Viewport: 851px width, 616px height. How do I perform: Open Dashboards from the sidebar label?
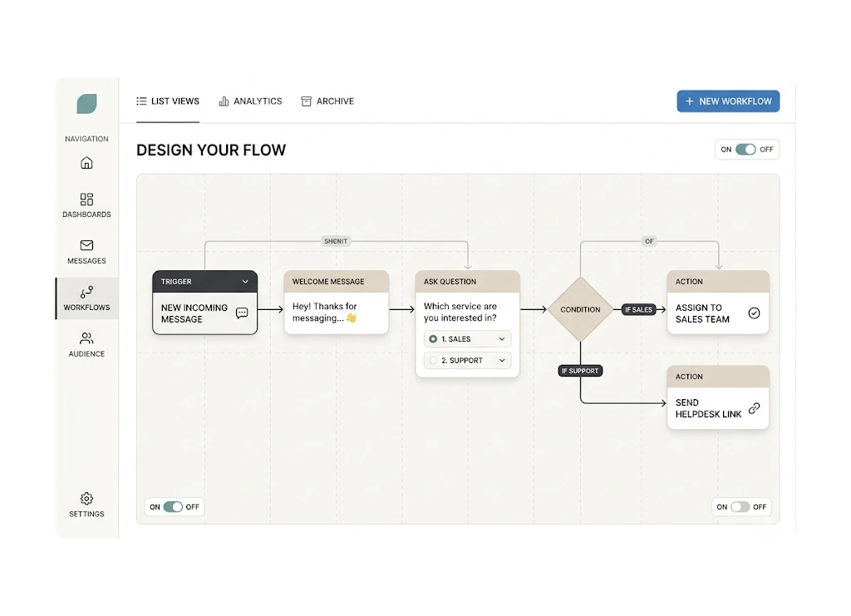click(x=86, y=214)
